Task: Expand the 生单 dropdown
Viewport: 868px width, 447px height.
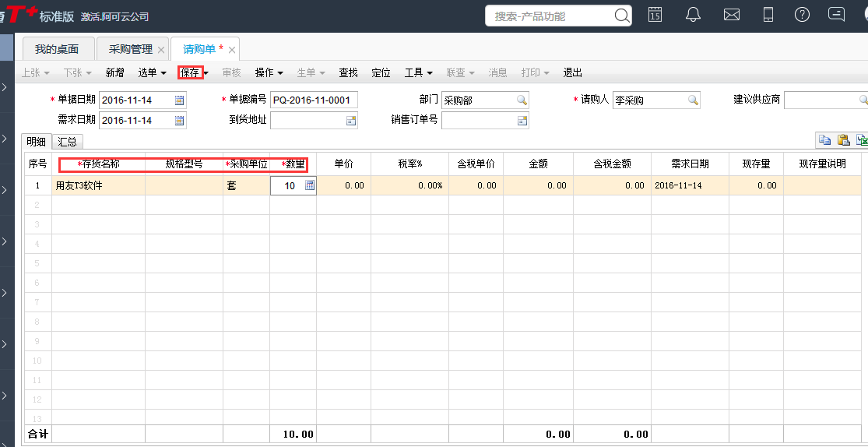Action: [322, 73]
